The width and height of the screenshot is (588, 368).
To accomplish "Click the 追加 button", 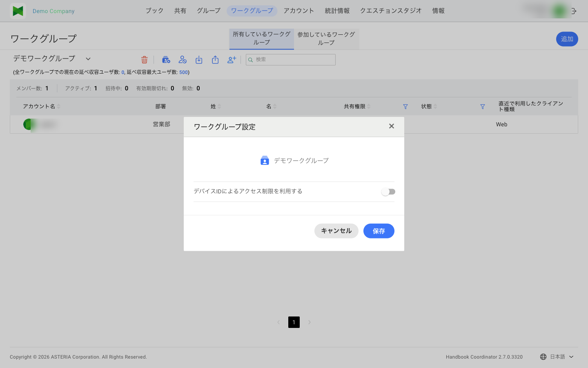I will point(567,39).
